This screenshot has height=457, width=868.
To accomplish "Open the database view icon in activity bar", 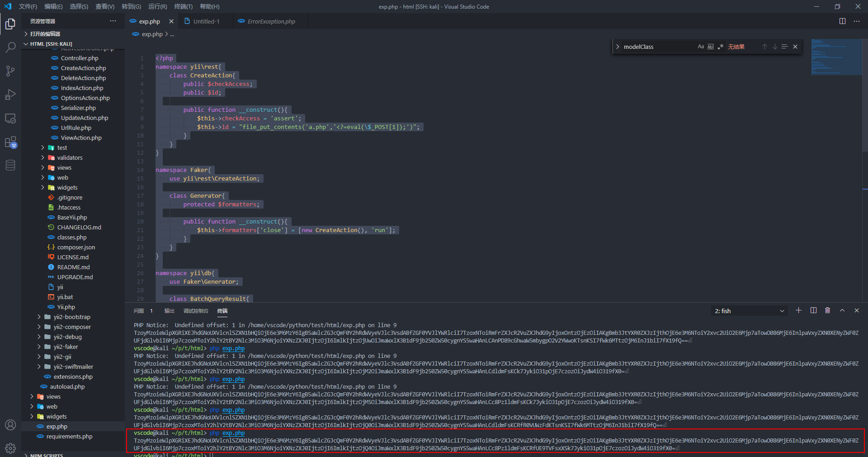I will tap(10, 165).
